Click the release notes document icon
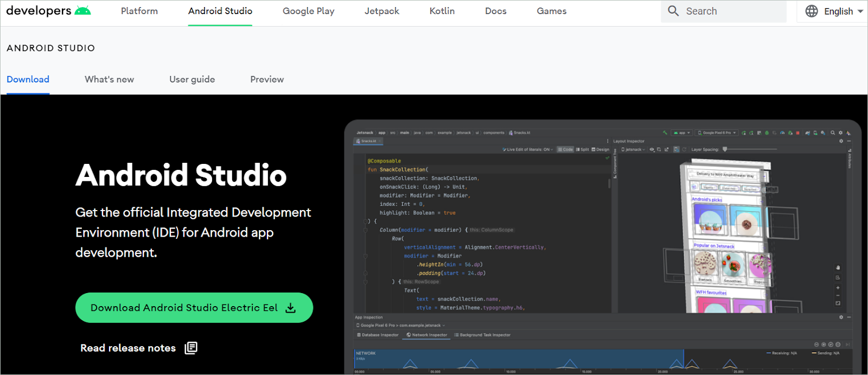Viewport: 868px width, 375px height. 191,348
